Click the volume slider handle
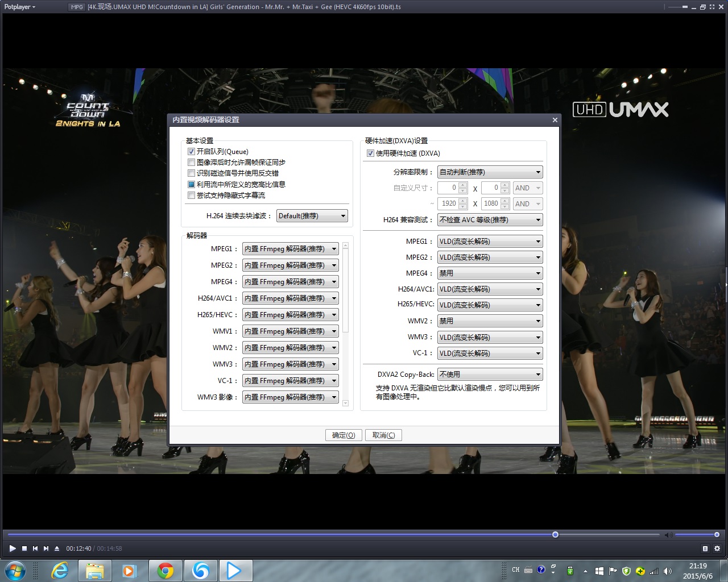The image size is (728, 582). coord(717,535)
